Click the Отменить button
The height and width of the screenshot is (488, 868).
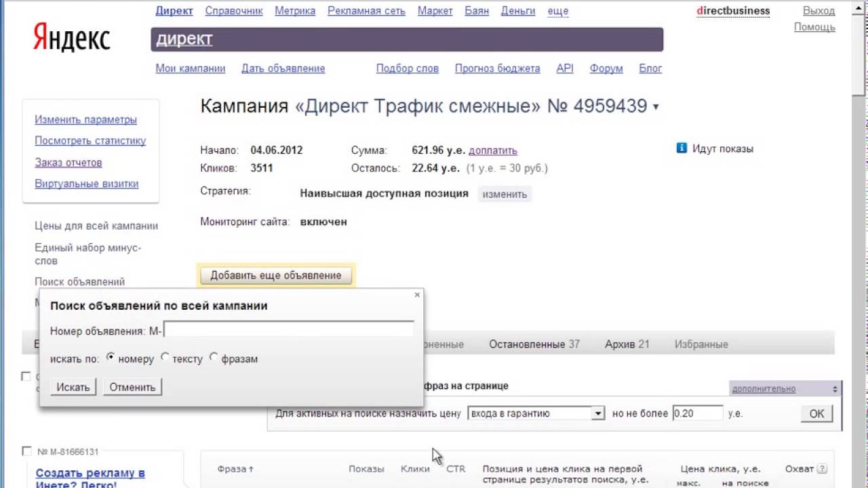pos(132,387)
